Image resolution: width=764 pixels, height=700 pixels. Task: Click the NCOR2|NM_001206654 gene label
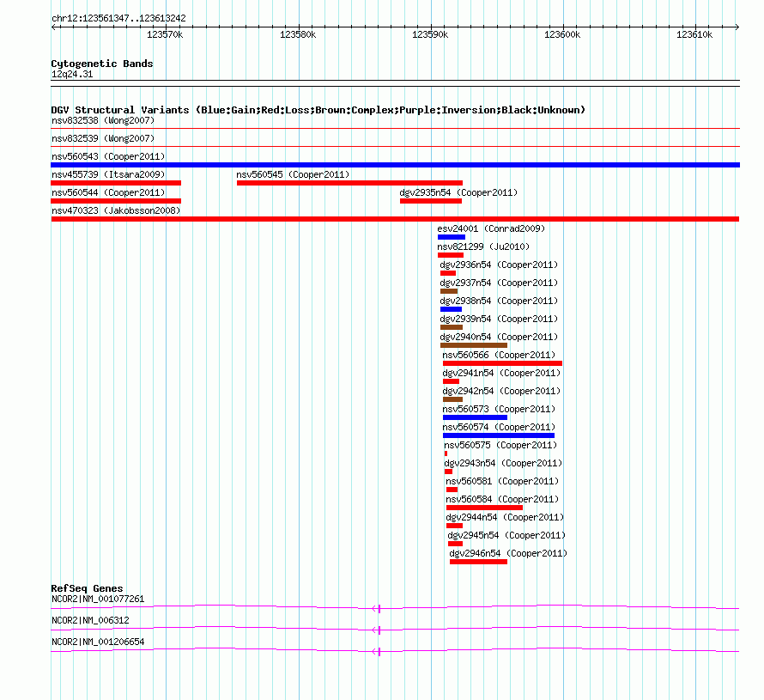(x=98, y=642)
